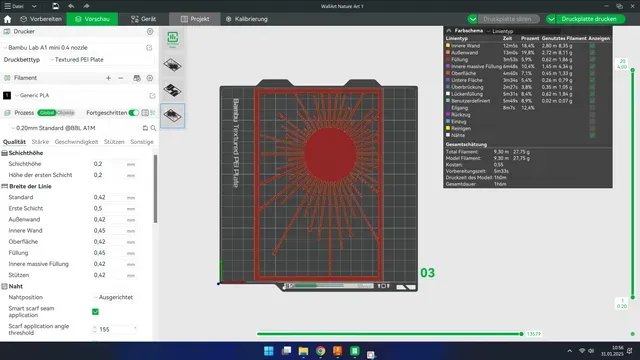Click the plate statistics icon above plate thumbnails
This screenshot has width=640, height=360.
coord(173,39)
